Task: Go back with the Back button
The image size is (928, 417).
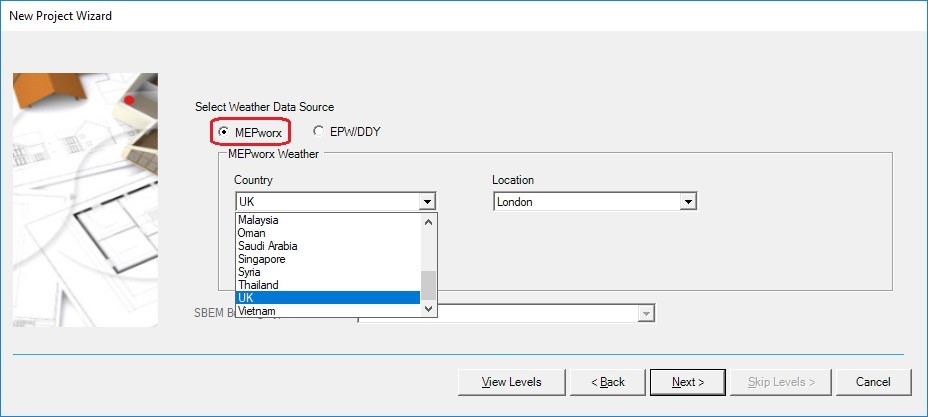Action: pos(608,382)
